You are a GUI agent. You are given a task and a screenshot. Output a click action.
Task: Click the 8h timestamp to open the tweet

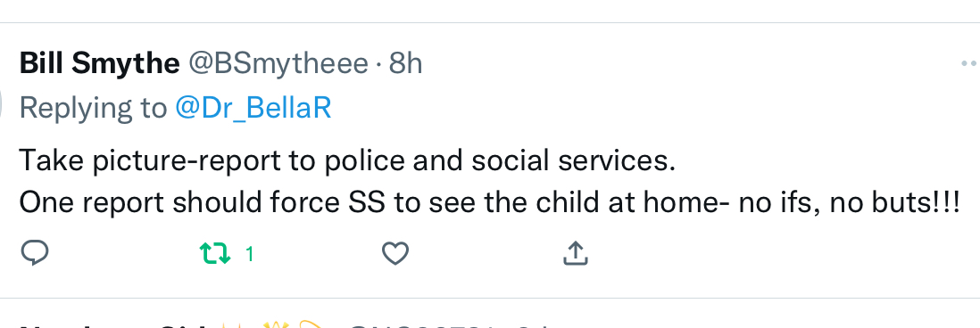point(405,63)
